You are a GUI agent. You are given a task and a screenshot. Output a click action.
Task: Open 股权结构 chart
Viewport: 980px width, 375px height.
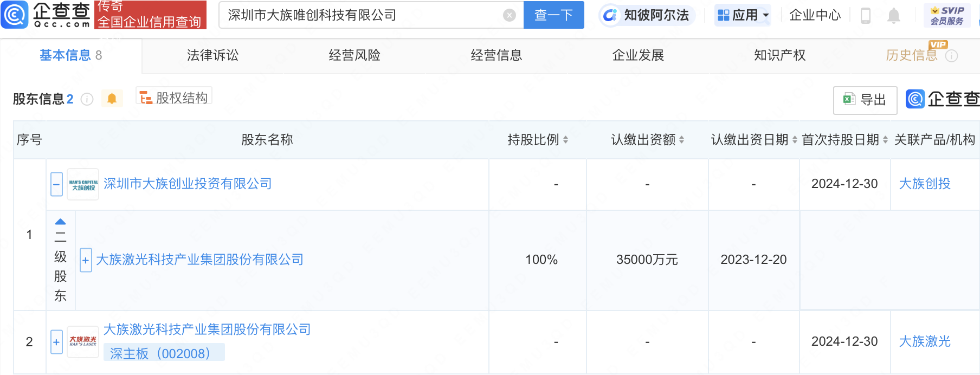tap(173, 98)
